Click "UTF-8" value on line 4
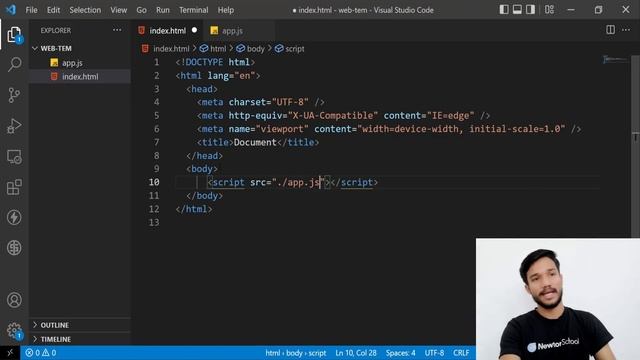 291,102
